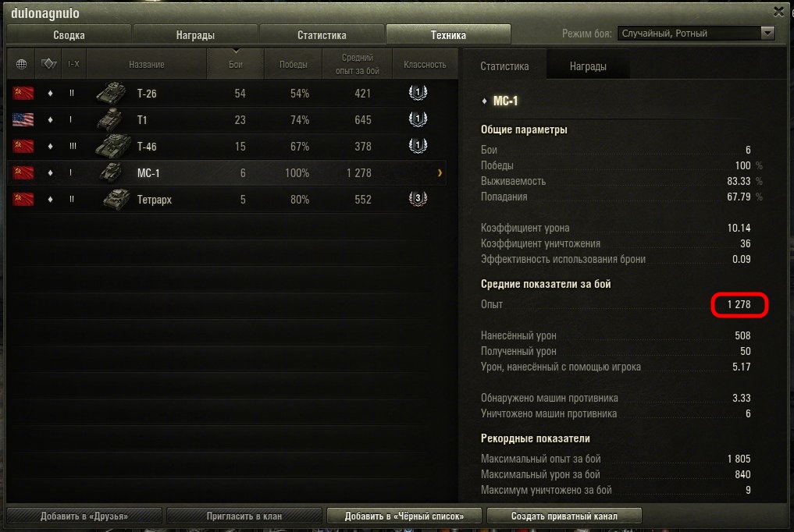
Task: Click the МС-1 row arrow indicator
Action: (x=440, y=173)
